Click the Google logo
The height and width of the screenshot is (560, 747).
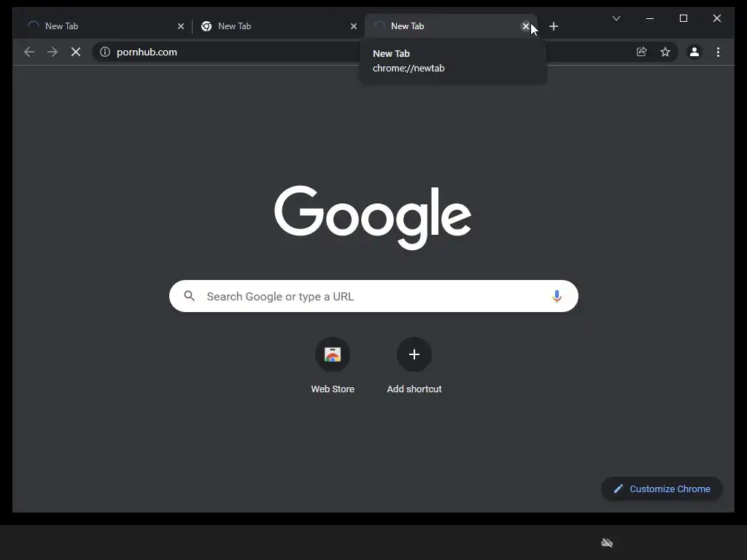click(373, 217)
